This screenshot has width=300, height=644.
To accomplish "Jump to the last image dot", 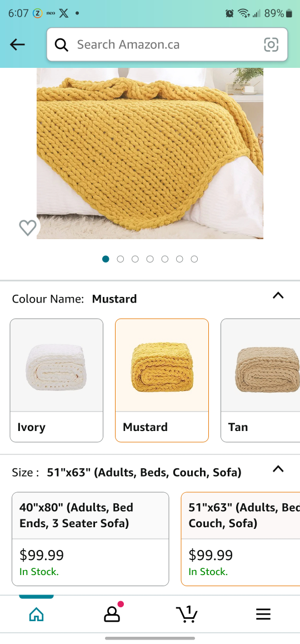I will pyautogui.click(x=194, y=259).
